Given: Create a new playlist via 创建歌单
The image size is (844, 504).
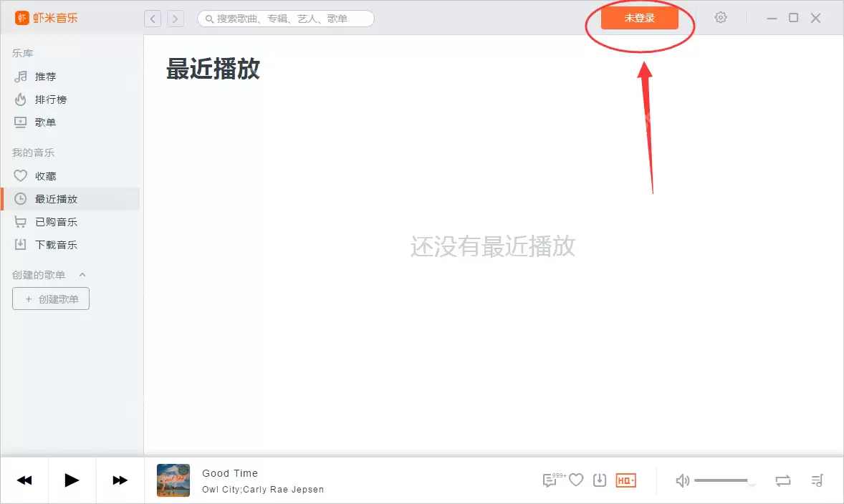Looking at the screenshot, I should click(50, 299).
